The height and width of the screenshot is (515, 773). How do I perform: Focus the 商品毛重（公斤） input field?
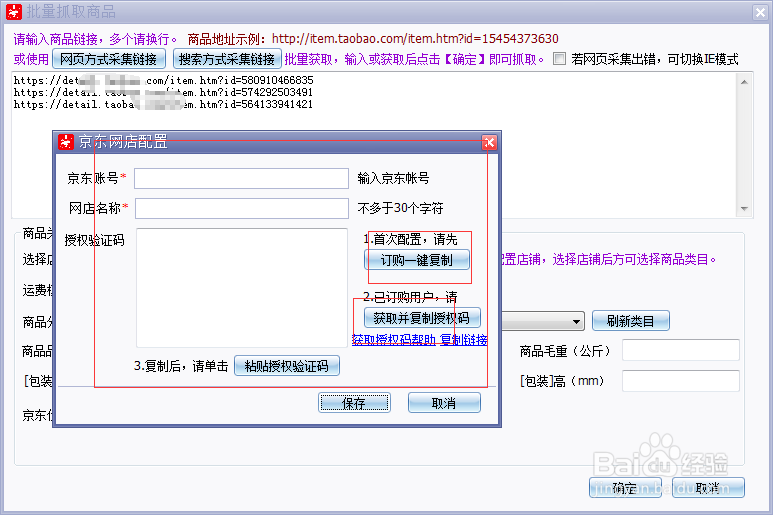pos(680,350)
